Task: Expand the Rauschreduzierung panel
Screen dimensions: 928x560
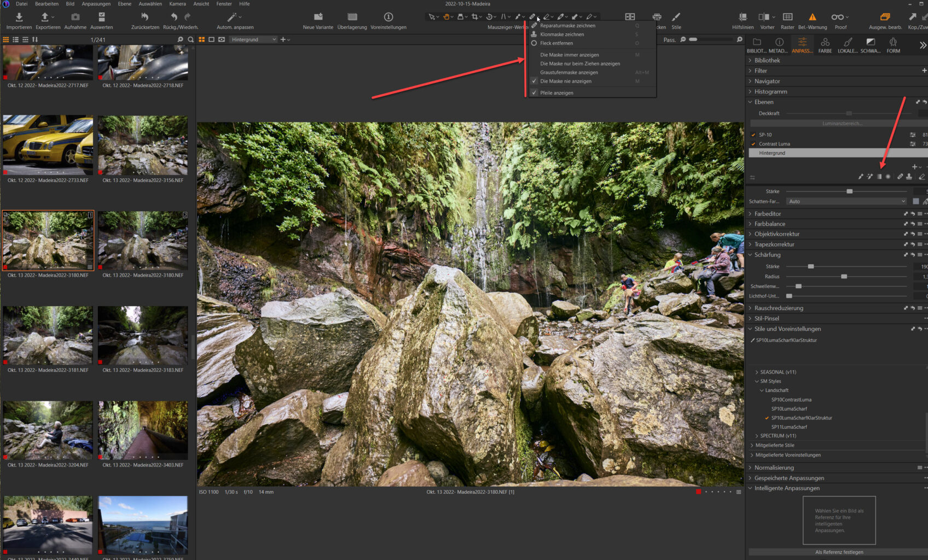Action: coord(750,308)
